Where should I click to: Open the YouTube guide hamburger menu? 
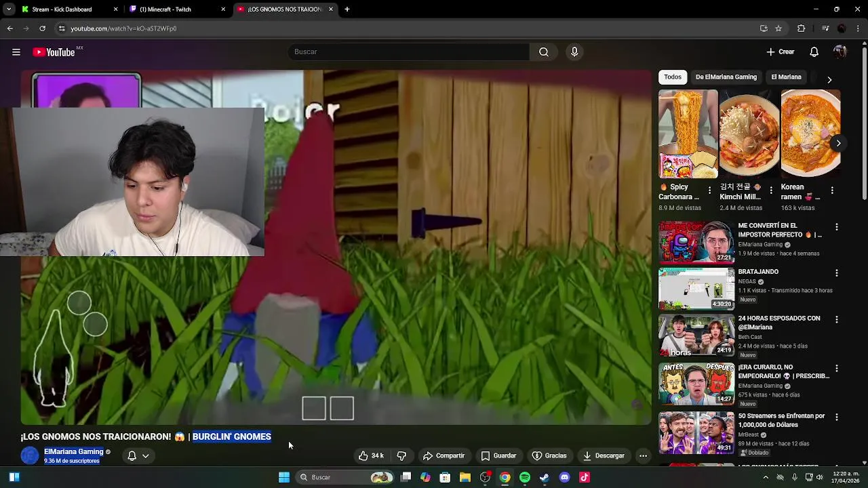16,52
